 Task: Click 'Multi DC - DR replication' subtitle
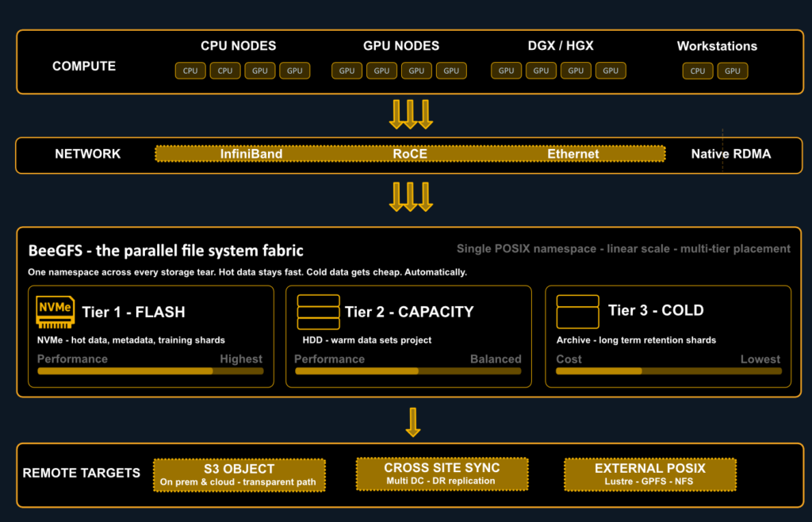click(x=441, y=481)
